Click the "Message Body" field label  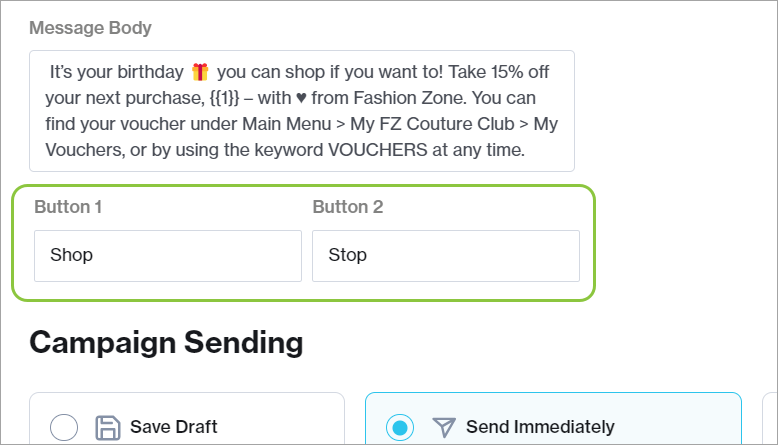(90, 27)
